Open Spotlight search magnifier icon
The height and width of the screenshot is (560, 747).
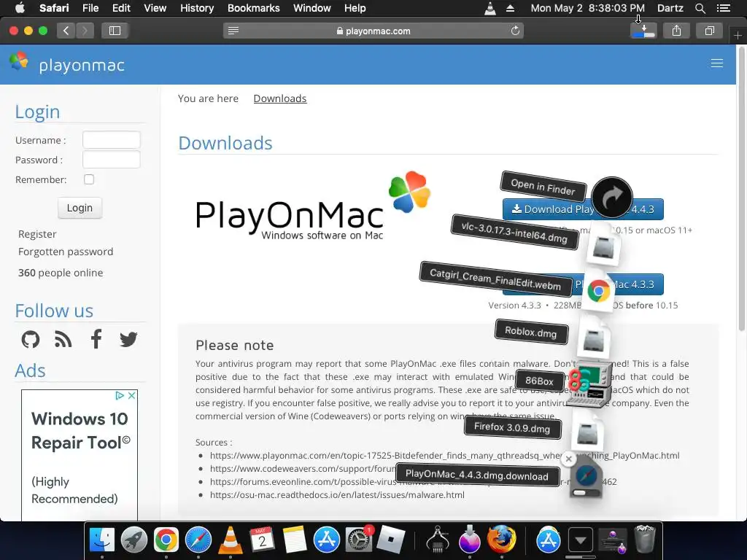click(700, 8)
